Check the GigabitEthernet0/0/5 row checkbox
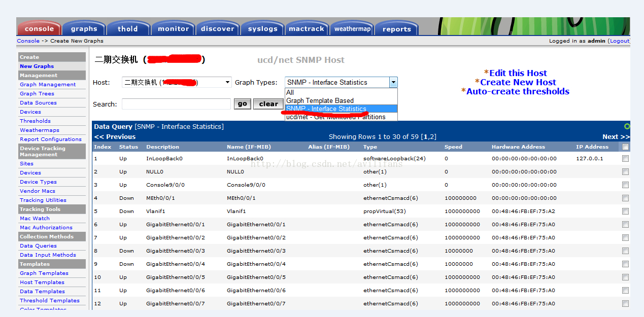Viewport: 644px width, 317px height. click(x=625, y=277)
